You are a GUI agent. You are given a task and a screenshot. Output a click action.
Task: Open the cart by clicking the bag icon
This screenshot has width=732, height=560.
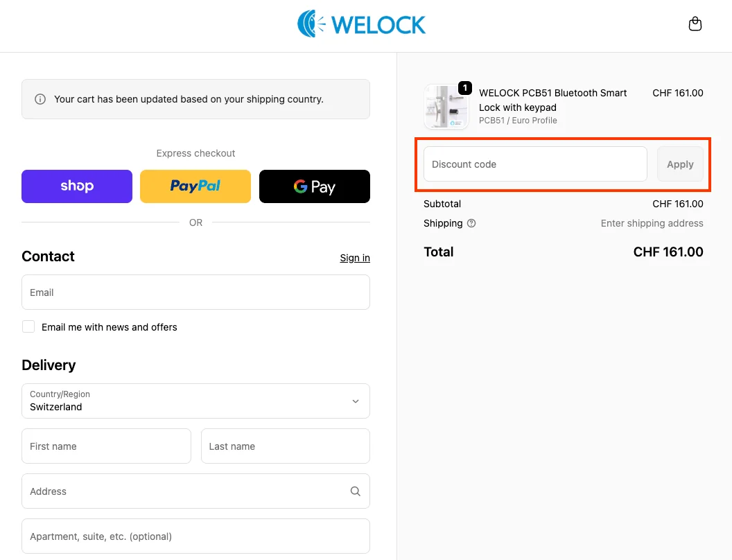click(x=695, y=23)
